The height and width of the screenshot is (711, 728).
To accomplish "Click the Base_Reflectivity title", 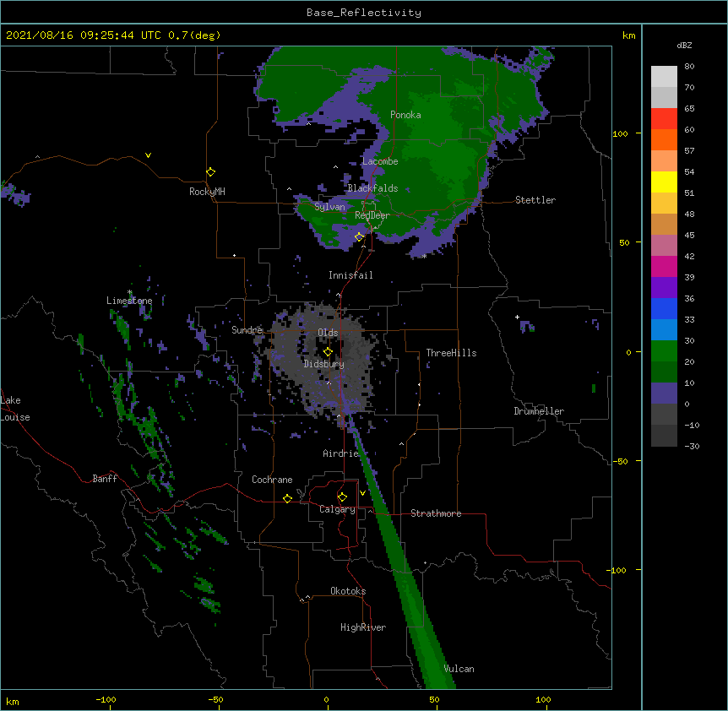I will 364,13.
